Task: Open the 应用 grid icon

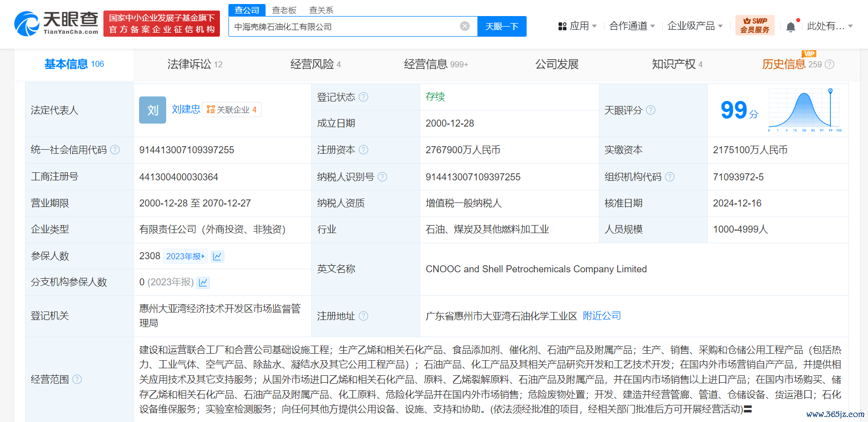Action: click(x=562, y=26)
